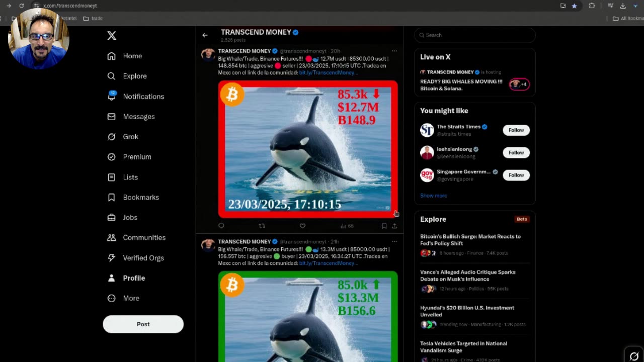Open more options on the 20h post
The width and height of the screenshot is (644, 362).
pyautogui.click(x=394, y=51)
